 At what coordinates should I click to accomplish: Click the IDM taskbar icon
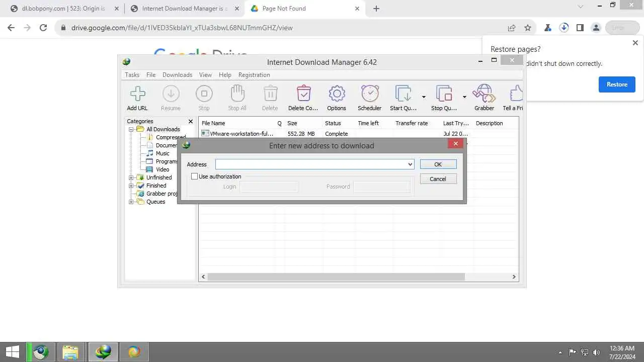pos(103,352)
